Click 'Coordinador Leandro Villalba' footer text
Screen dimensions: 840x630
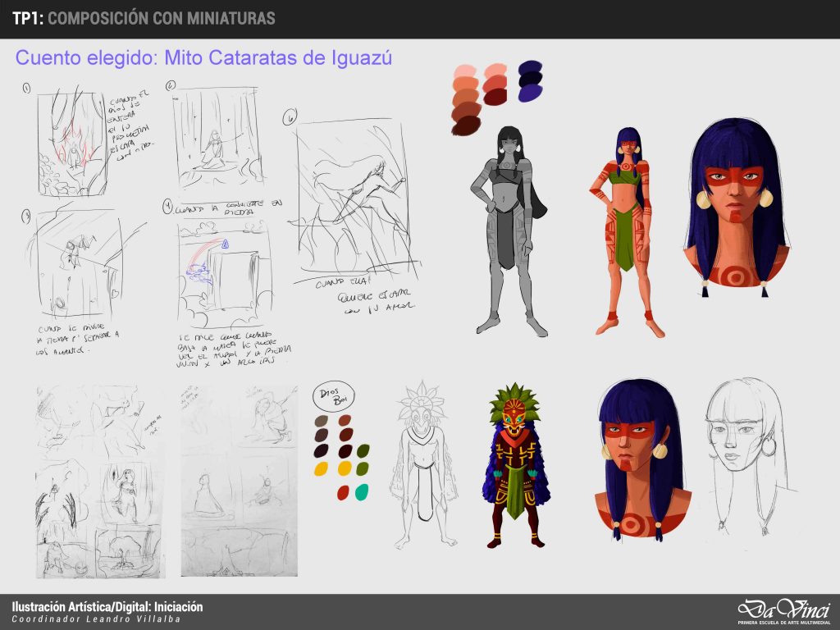(96, 619)
